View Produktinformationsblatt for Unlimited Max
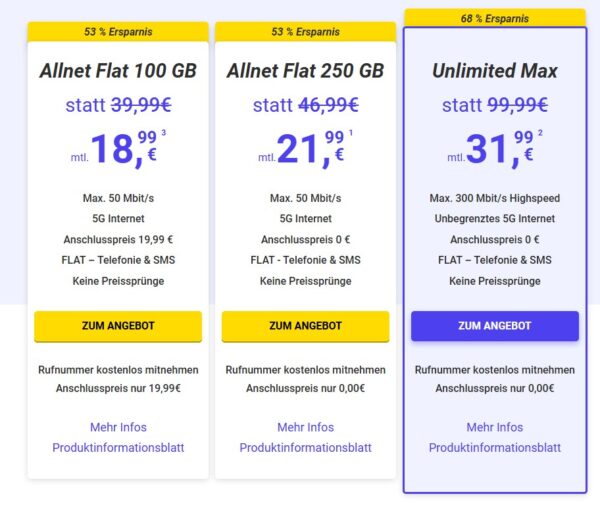 coord(494,448)
